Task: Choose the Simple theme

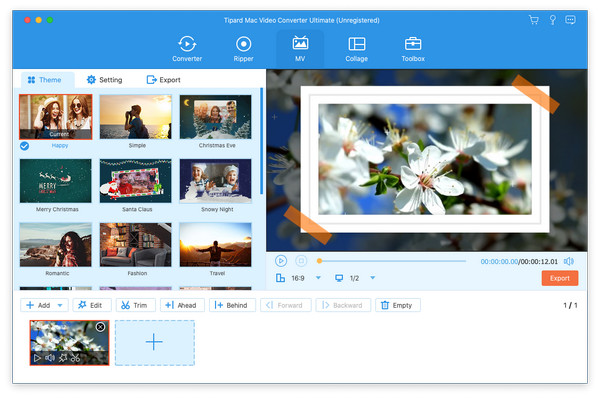Action: coord(135,117)
